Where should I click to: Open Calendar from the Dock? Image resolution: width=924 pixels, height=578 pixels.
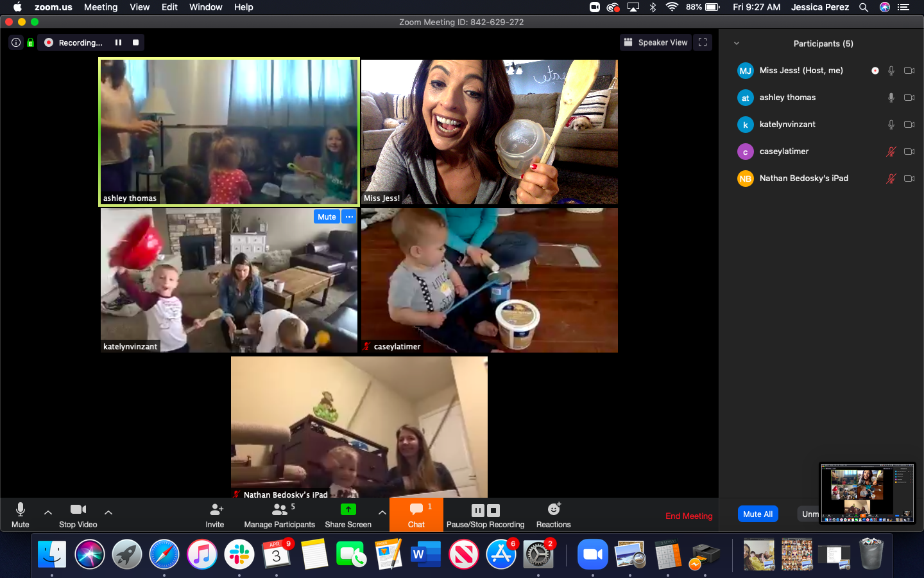[x=277, y=554]
